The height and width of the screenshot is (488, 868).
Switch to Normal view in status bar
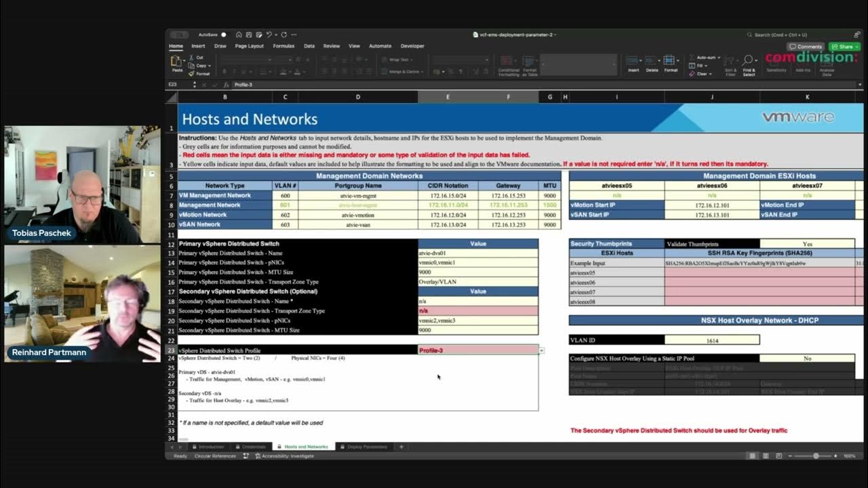[x=753, y=456]
